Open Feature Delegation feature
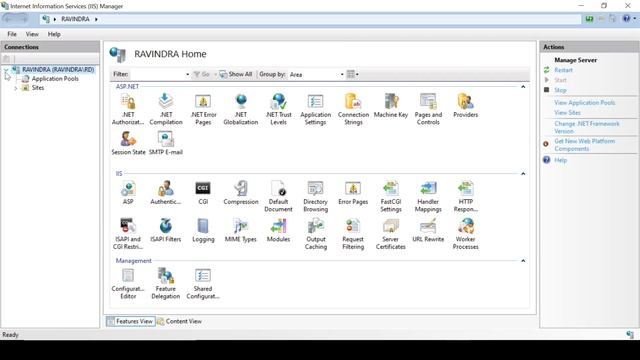Viewport: 640px width, 360px height. [x=166, y=284]
